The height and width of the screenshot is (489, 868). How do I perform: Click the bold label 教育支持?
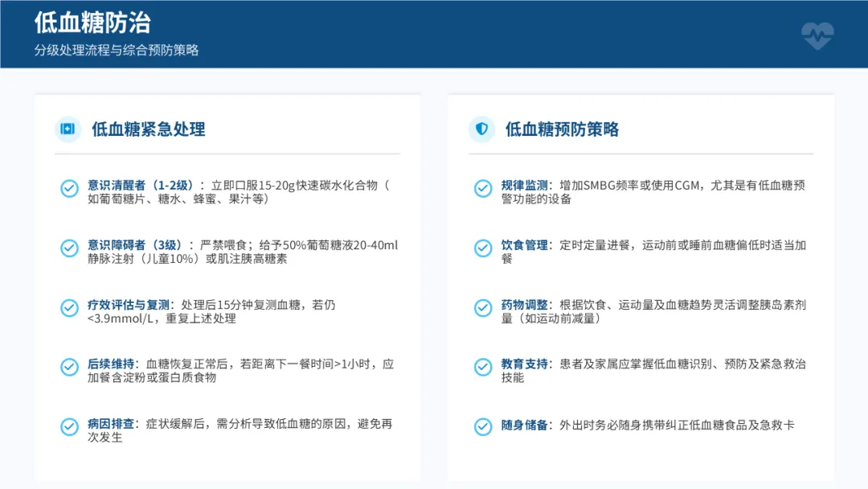tap(524, 364)
